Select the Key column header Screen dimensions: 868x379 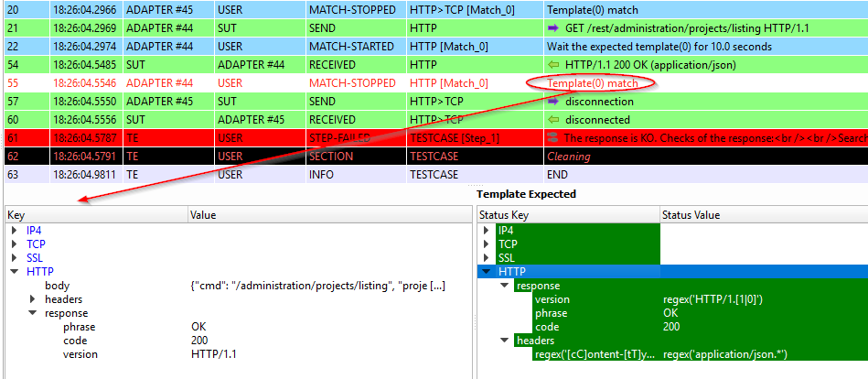(x=96, y=215)
